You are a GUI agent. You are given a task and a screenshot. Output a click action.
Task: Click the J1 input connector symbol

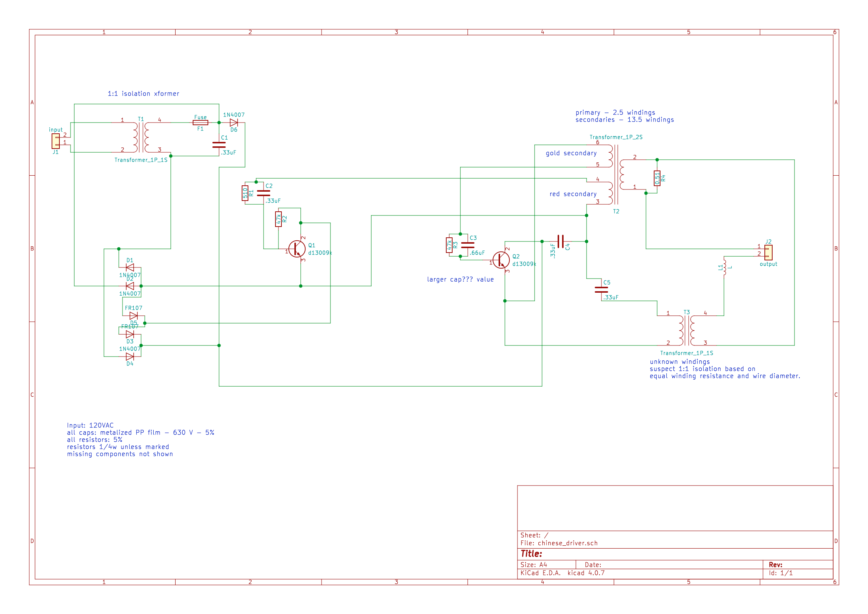[56, 141]
